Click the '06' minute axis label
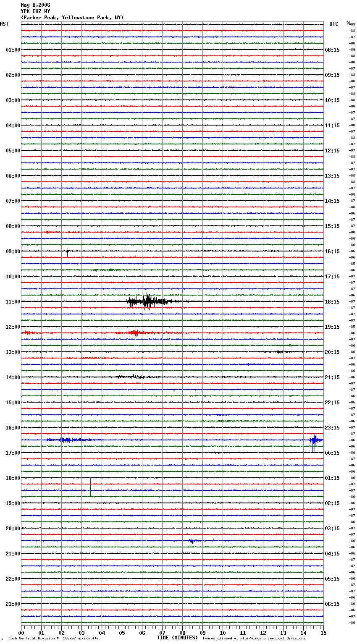This screenshot has height=644, width=357. [x=142, y=633]
